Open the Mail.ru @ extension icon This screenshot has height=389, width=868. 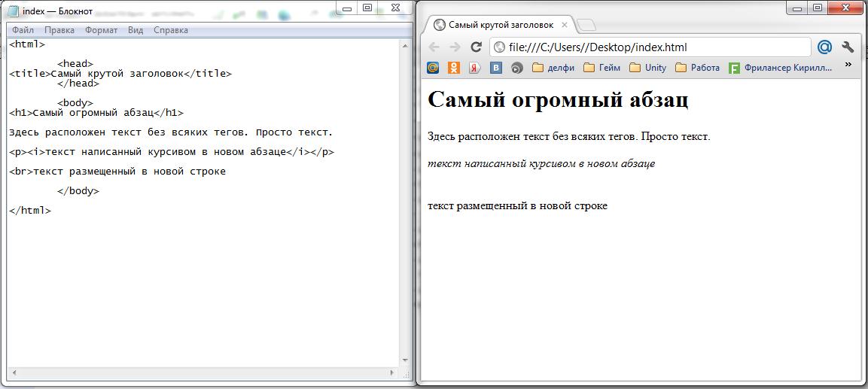[x=825, y=47]
